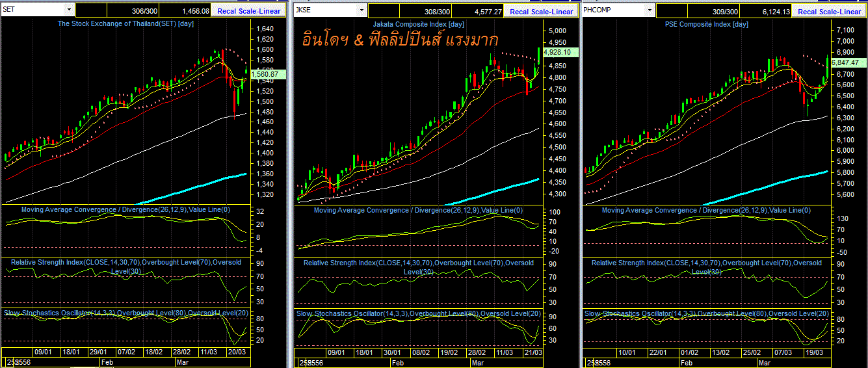Image resolution: width=868 pixels, height=368 pixels.
Task: Click the Slow Stochastics title in PHCOMP panel
Action: (707, 314)
